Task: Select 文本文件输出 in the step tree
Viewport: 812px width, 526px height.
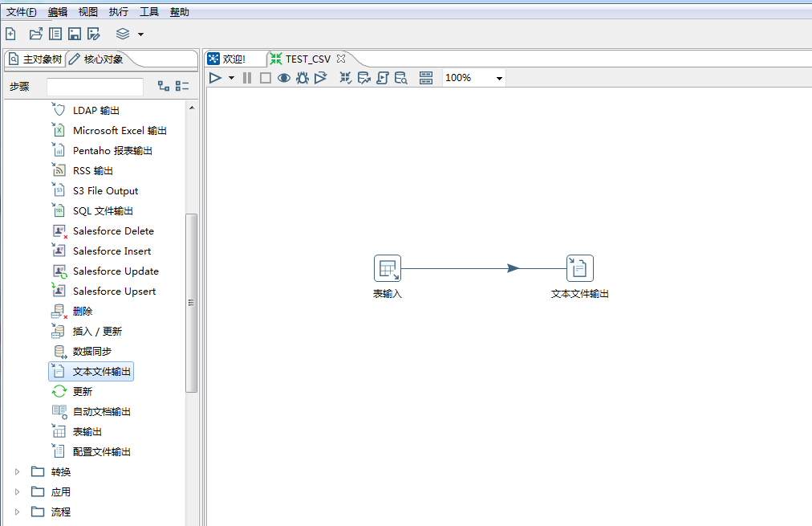Action: 91,372
